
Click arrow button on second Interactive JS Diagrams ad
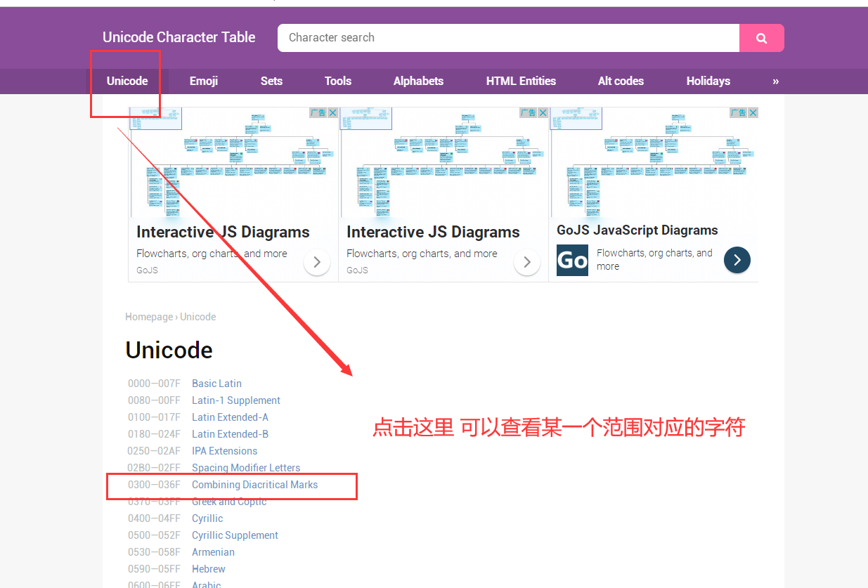(x=527, y=262)
